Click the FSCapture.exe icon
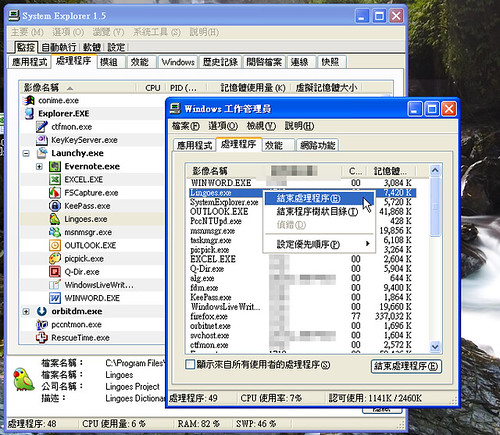This screenshot has width=500, height=435. pyautogui.click(x=55, y=193)
